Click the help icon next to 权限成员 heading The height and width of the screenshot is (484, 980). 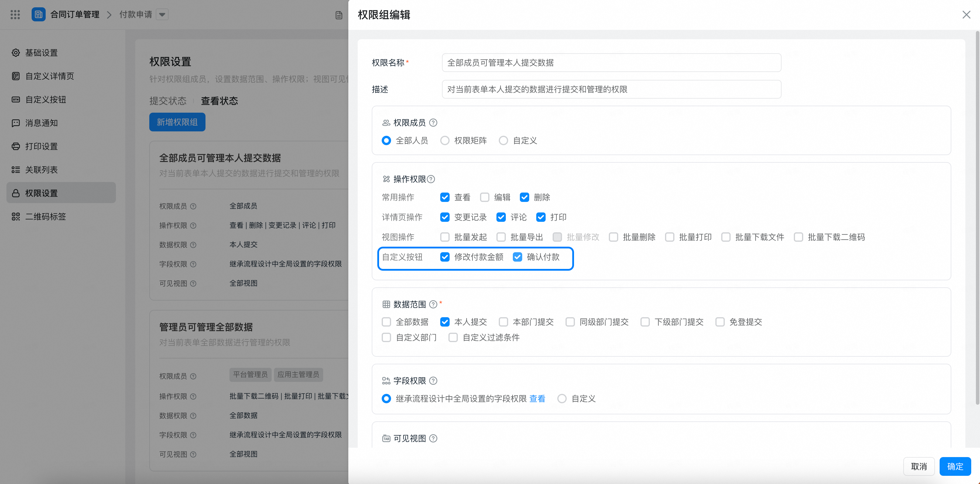point(433,122)
